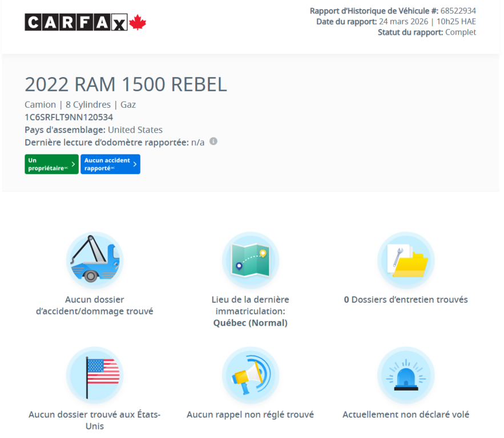Image resolution: width=504 pixels, height=438 pixels.
Task: Click the info icon beside odometer reading
Action: tap(213, 141)
